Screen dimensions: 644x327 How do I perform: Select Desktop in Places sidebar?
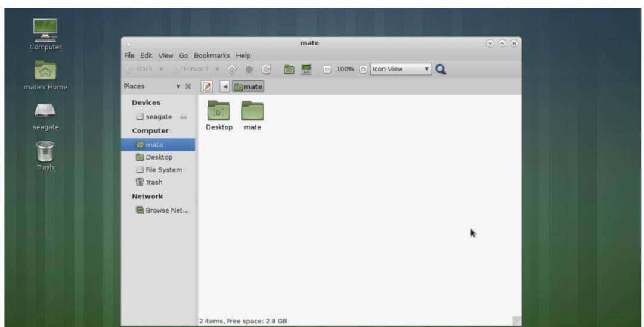coord(158,157)
